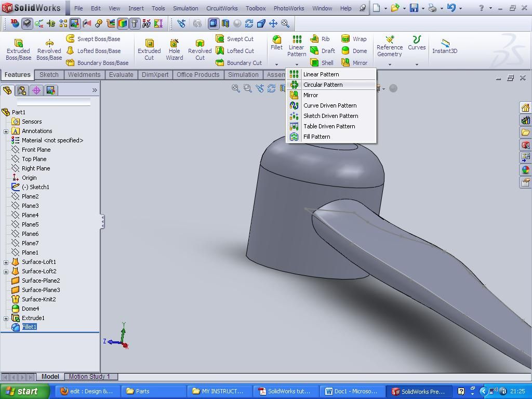Click the feature tree filter field

coord(54,102)
